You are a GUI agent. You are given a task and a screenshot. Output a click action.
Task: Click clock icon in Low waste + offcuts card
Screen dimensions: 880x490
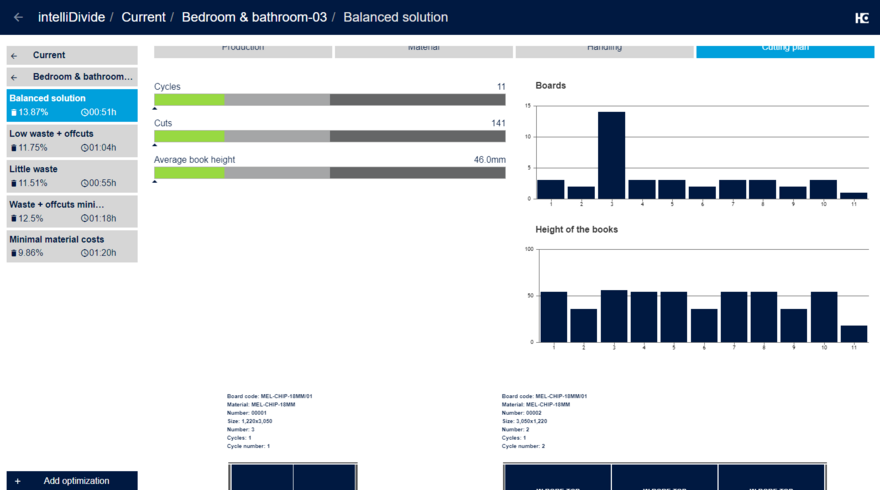85,148
